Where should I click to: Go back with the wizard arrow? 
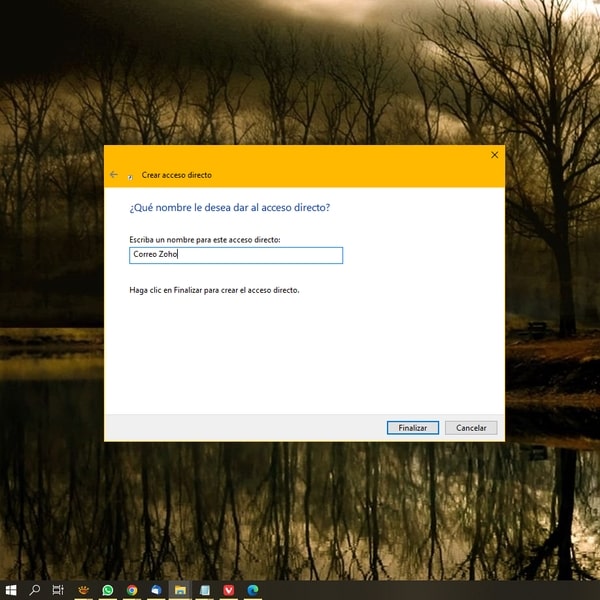pyautogui.click(x=114, y=174)
